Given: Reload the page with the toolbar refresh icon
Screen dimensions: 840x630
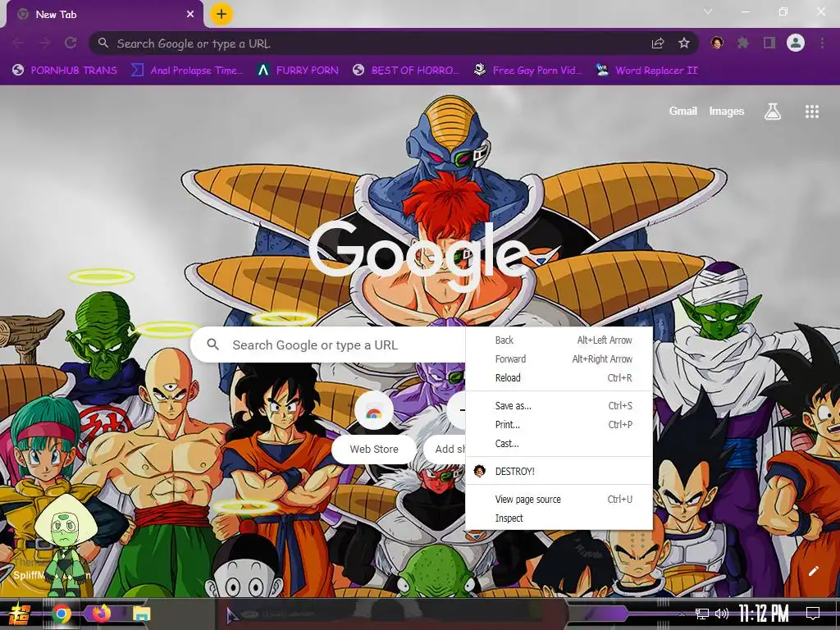Looking at the screenshot, I should (x=71, y=43).
